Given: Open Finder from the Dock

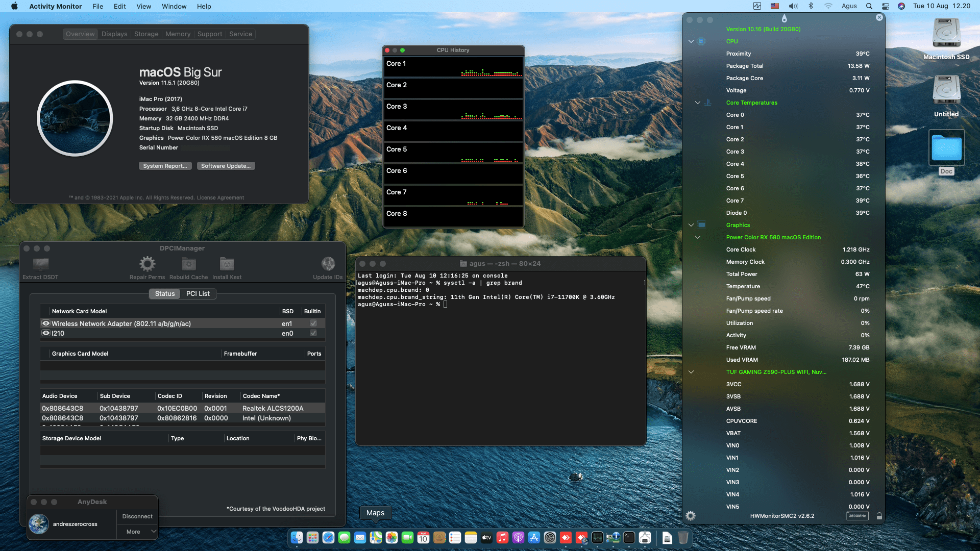Looking at the screenshot, I should tap(297, 537).
